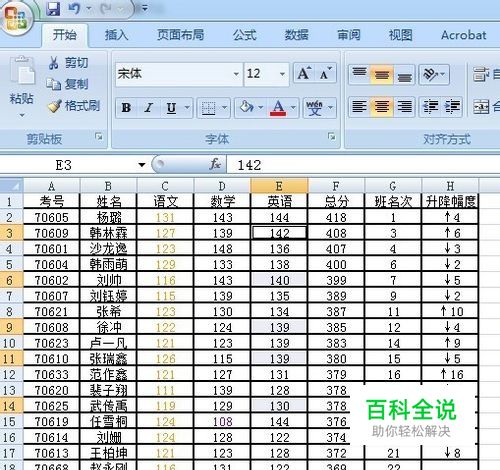Click 格式刷 format painter button

point(74,106)
